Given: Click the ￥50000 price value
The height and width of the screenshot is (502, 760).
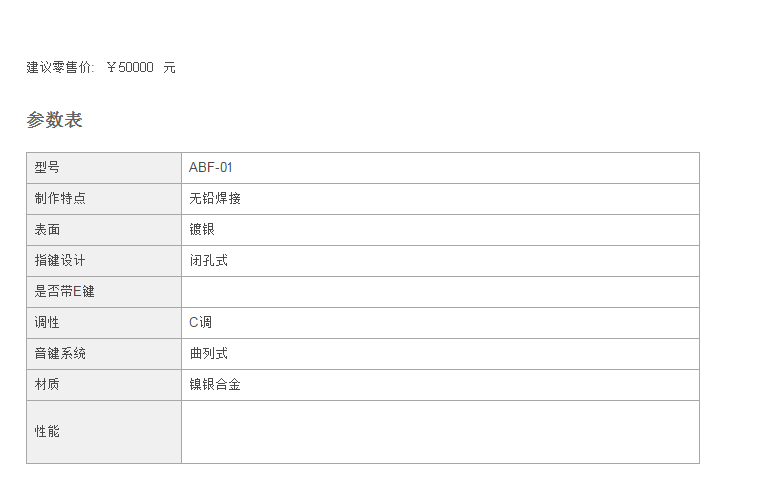Looking at the screenshot, I should (130, 67).
